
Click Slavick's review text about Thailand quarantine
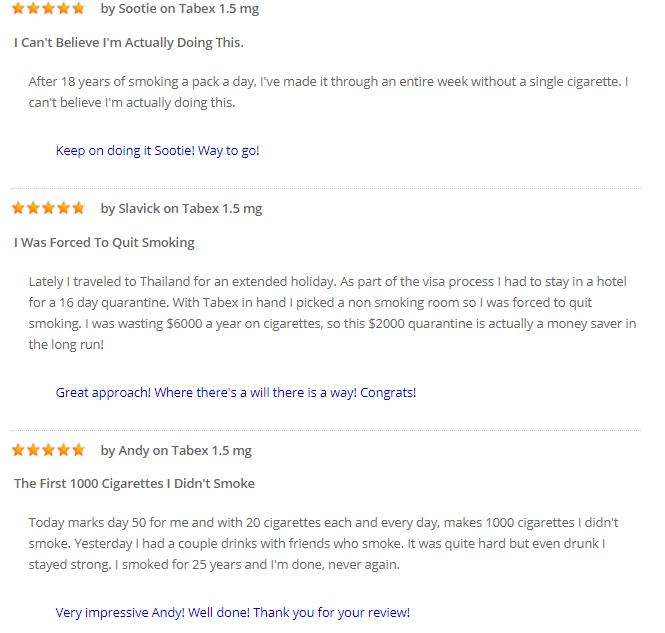[332, 313]
